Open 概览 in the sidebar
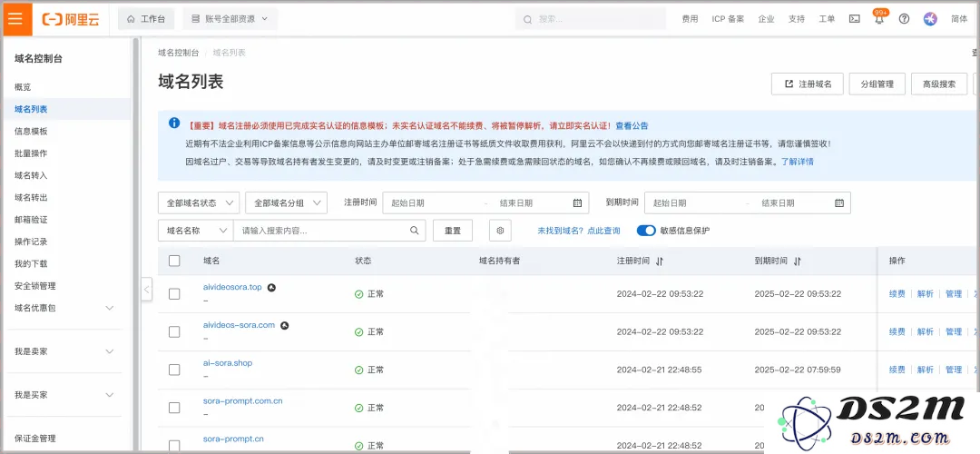980x454 pixels. (23, 87)
